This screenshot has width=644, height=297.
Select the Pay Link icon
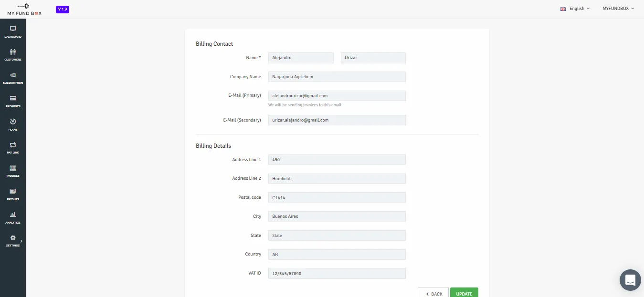[13, 145]
